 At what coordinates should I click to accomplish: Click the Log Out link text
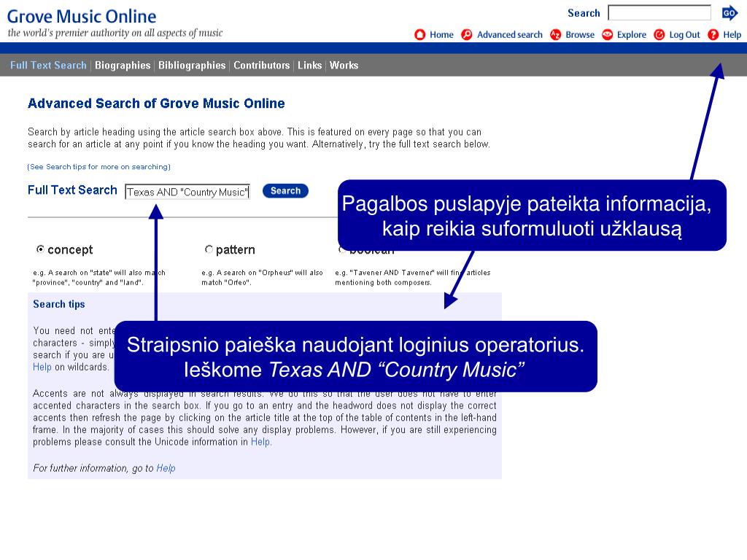point(684,35)
